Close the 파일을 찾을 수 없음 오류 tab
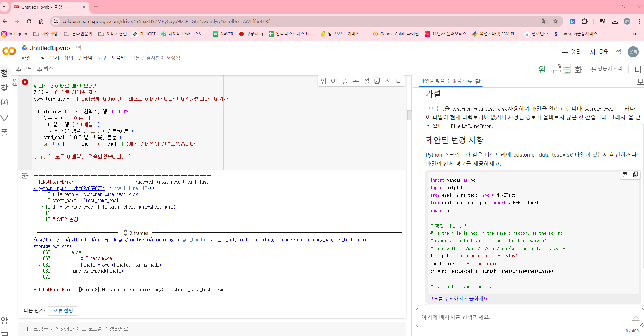Screen dimensions: 644x336 point(478,81)
